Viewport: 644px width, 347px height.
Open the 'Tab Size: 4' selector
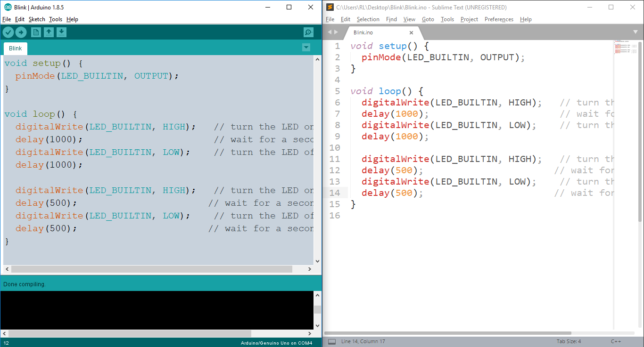point(569,341)
